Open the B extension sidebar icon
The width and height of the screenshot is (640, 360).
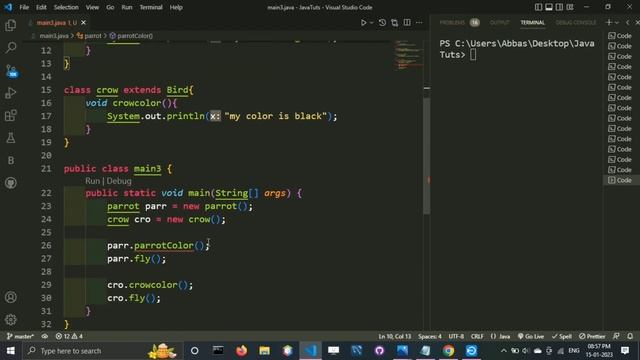(11, 160)
